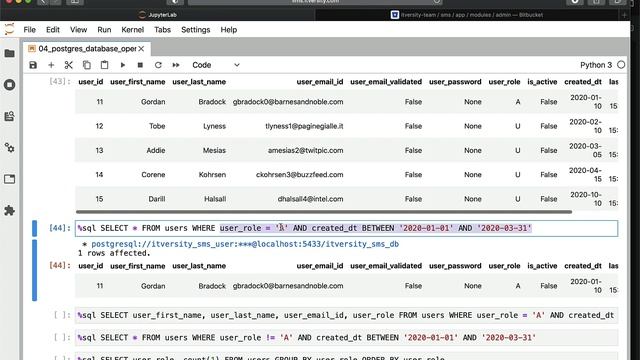Collapse cell 44 output using blue bar
Screen dimensions: 640x360
pyautogui.click(x=34, y=270)
